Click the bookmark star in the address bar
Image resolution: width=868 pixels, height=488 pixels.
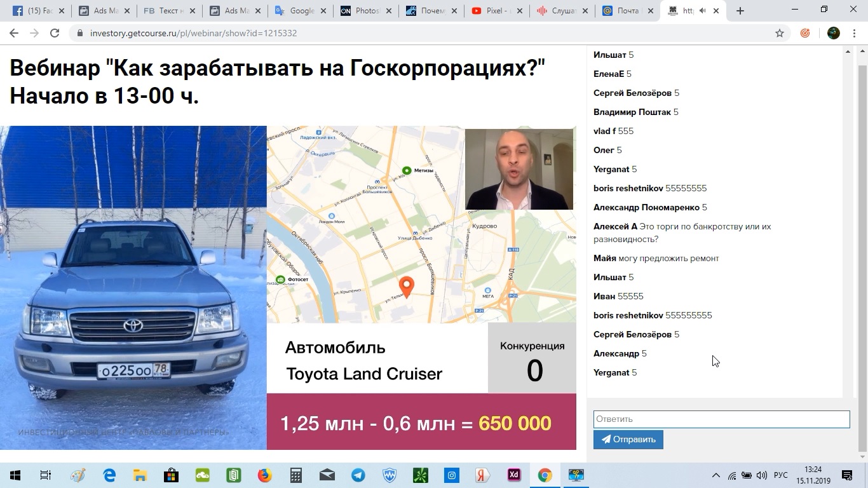click(x=780, y=32)
